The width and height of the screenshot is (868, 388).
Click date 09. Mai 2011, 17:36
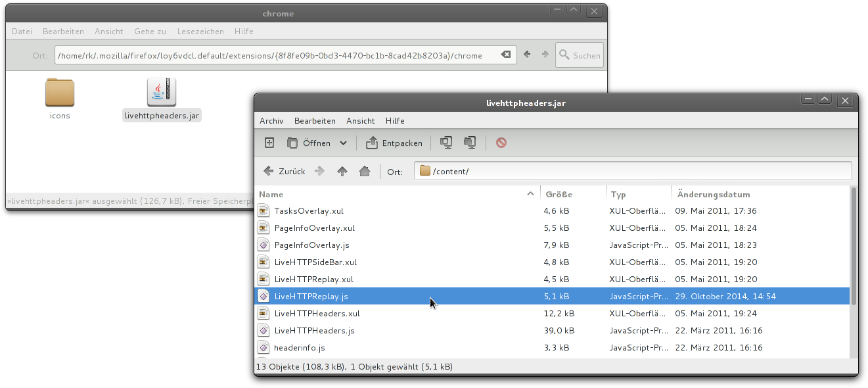pos(716,211)
